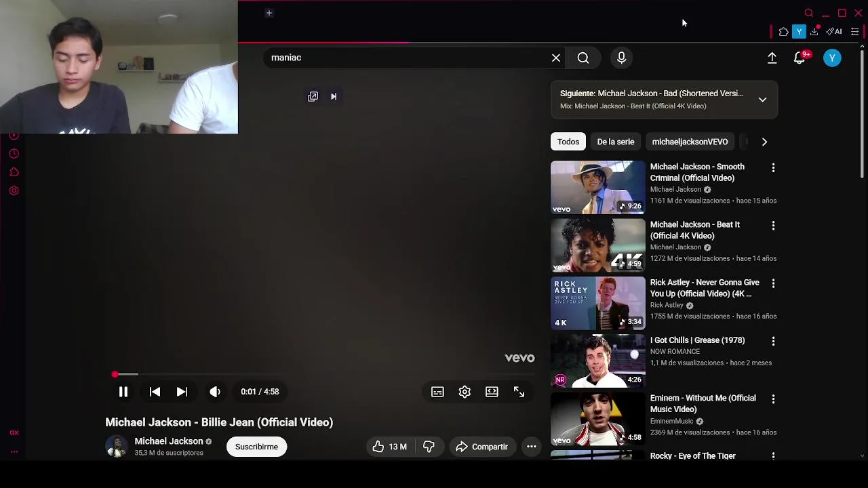Like the video with 13 M
This screenshot has height=488, width=868.
pyautogui.click(x=389, y=447)
